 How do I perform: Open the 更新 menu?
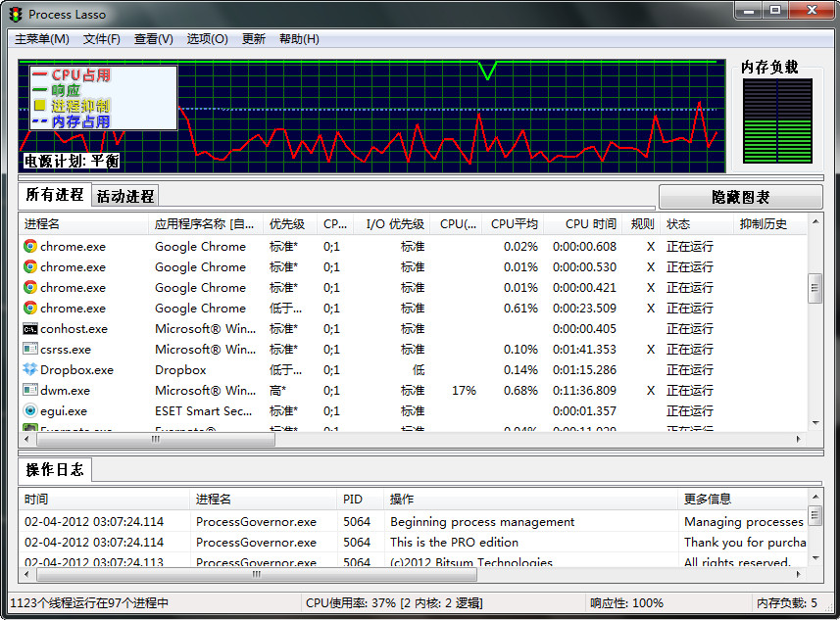[x=254, y=39]
